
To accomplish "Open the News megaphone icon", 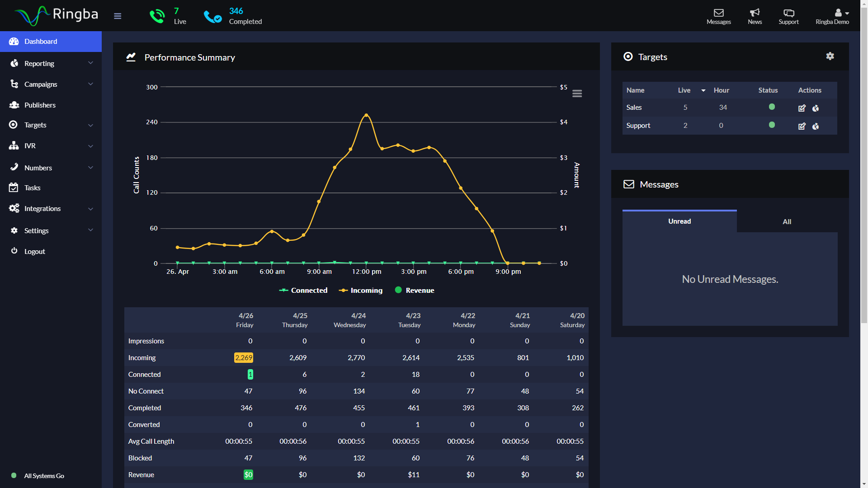I will [755, 13].
